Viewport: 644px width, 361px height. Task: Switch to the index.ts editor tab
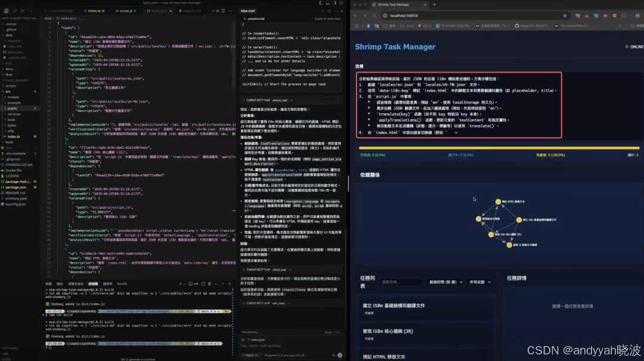click(x=94, y=11)
